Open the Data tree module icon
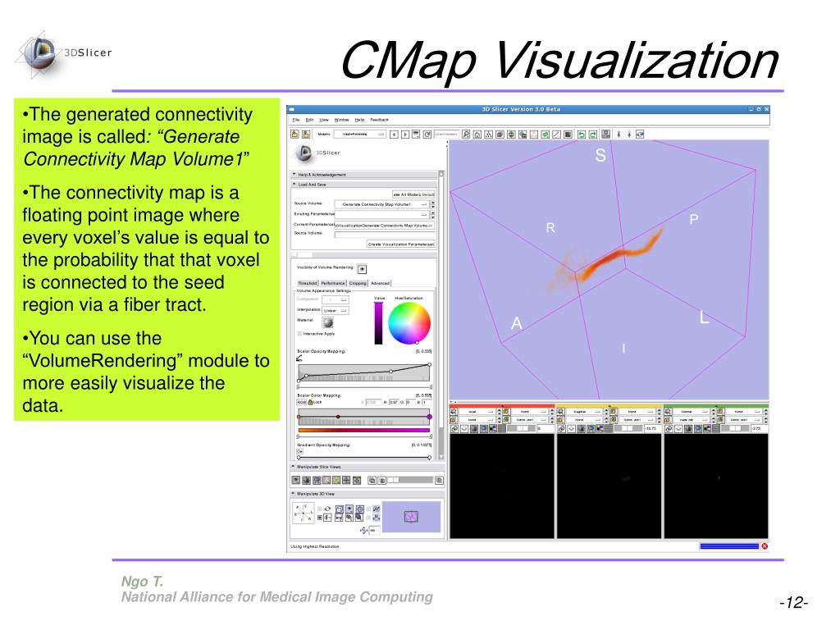The height and width of the screenshot is (630, 840). (489, 135)
